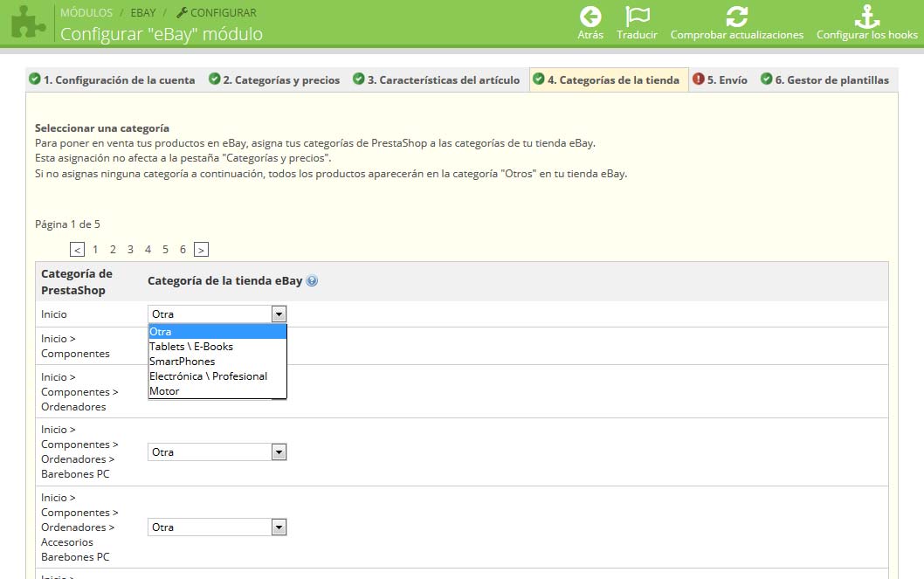Open tab 3. Características del artículo
This screenshot has width=924, height=579.
[436, 79]
